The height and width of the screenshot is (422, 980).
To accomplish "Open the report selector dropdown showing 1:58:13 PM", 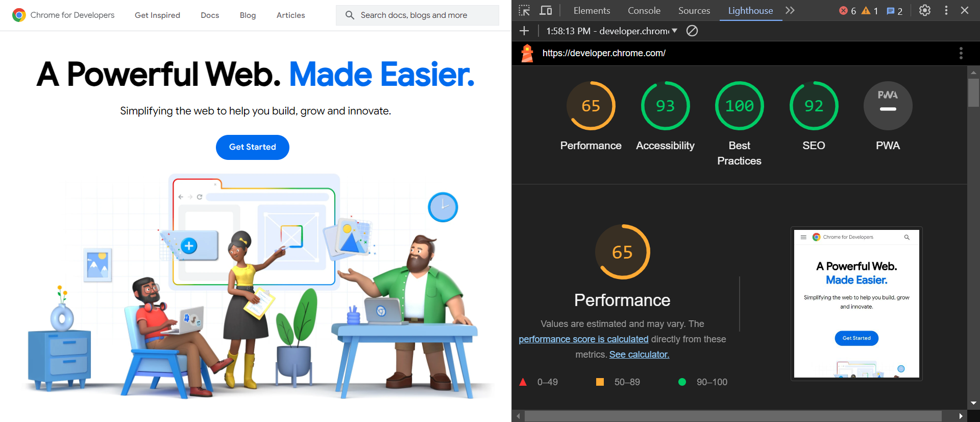I will coord(611,31).
